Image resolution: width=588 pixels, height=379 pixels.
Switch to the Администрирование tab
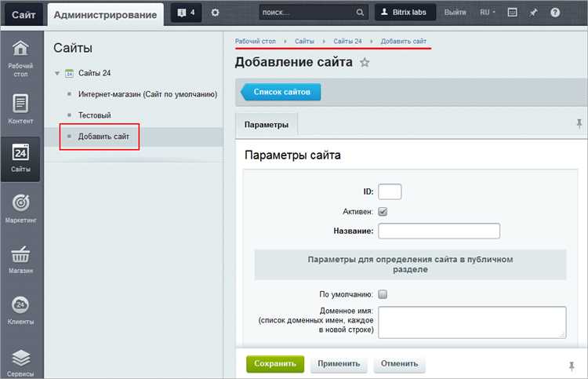(105, 15)
